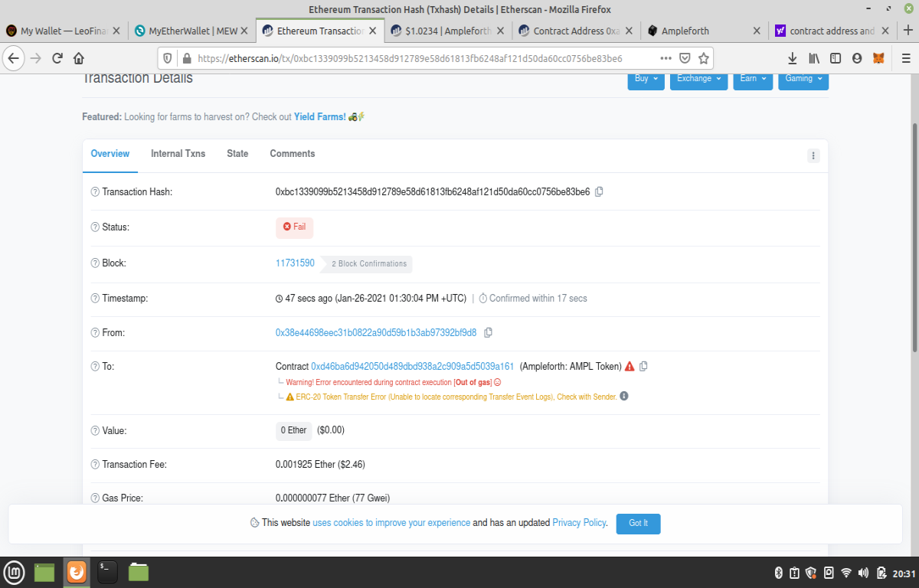The width and height of the screenshot is (919, 588).
Task: Copy the transaction hash to clipboard
Action: [599, 191]
